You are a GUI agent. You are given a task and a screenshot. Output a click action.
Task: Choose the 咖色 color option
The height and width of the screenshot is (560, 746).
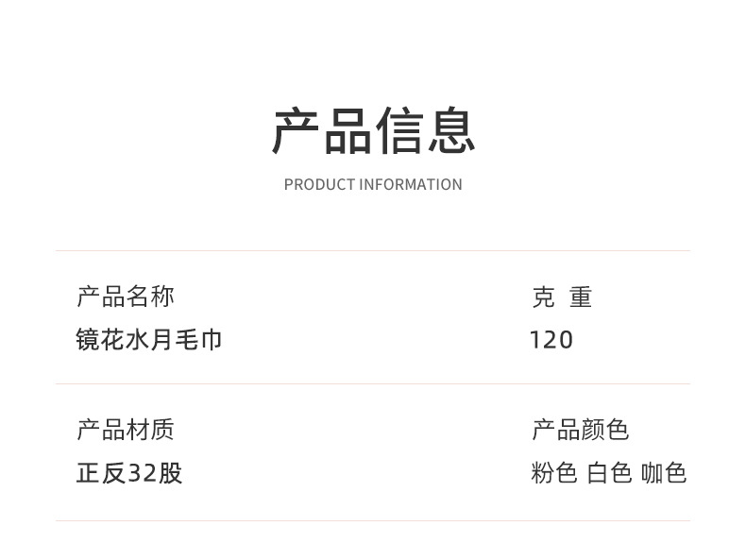click(664, 473)
